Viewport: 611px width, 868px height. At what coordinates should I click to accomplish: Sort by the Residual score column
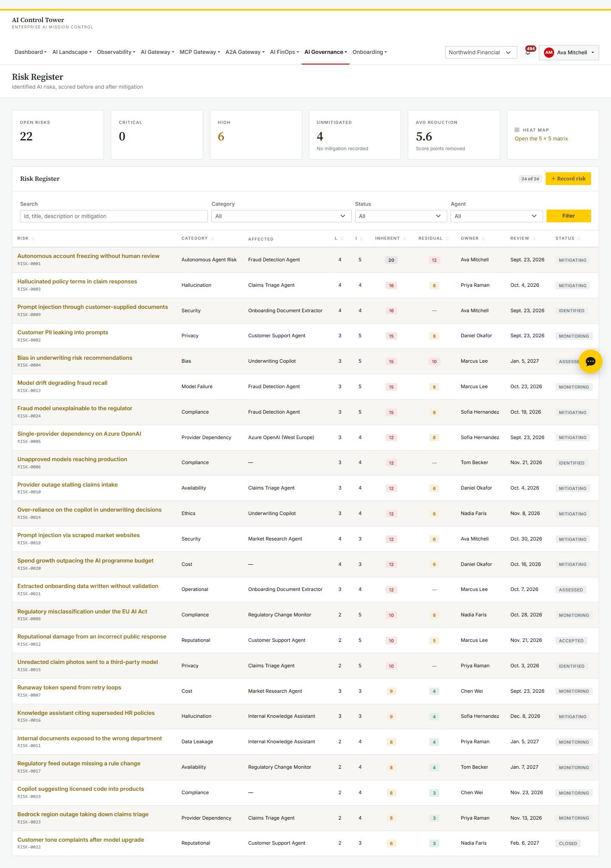(433, 238)
